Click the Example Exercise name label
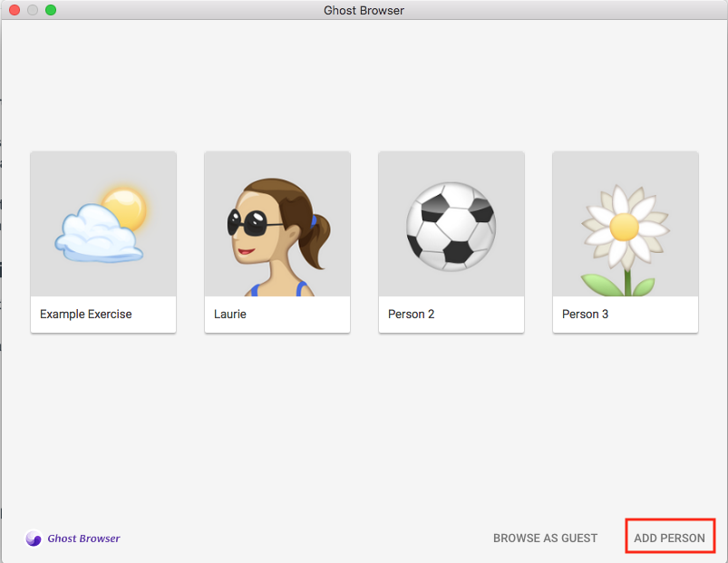 point(86,315)
